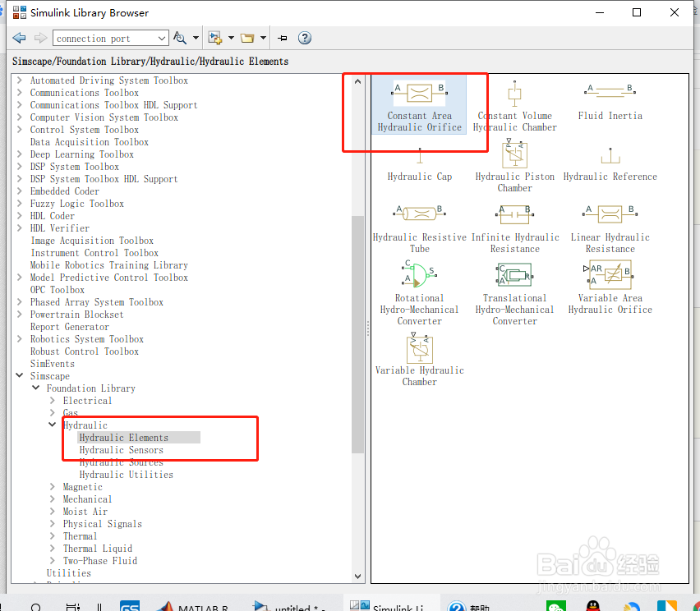The height and width of the screenshot is (611, 700).
Task: Select the Variable Area Hydraulic Orifice block
Action: coord(610,287)
